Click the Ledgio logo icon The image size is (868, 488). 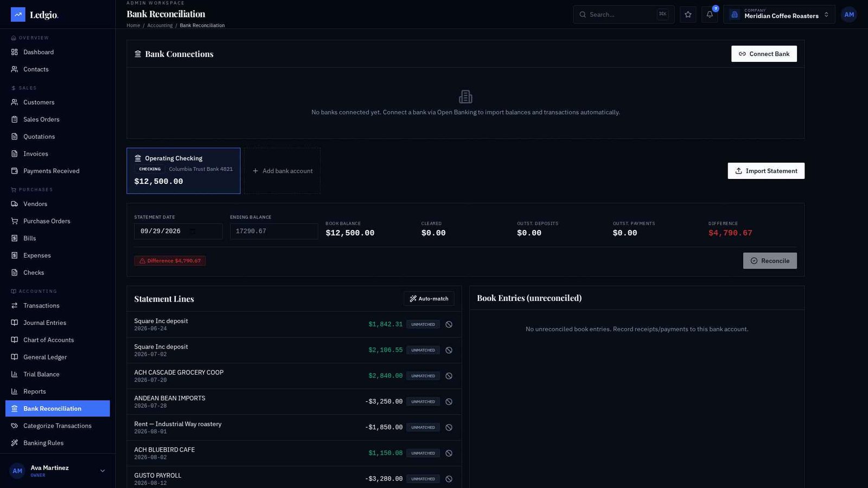pyautogui.click(x=18, y=15)
